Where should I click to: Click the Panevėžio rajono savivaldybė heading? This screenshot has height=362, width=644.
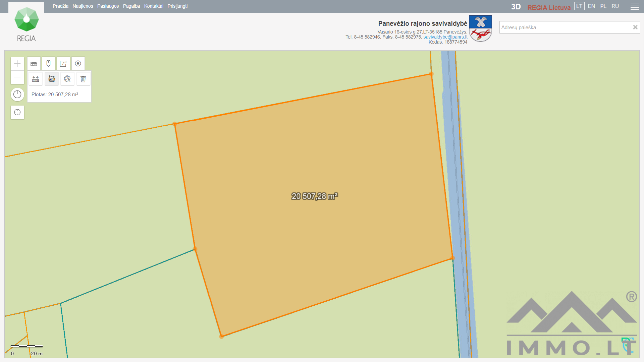click(423, 23)
